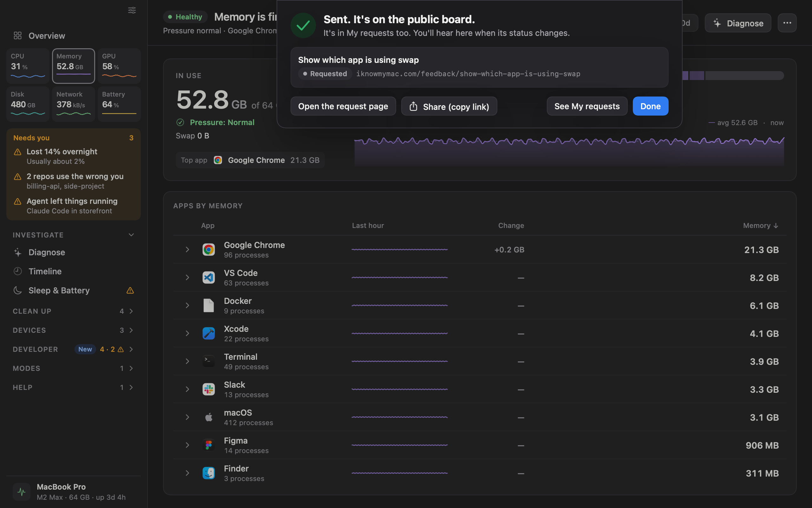Click the Xcode hammer icon
Screen dimensions: 812x508
[208, 333]
